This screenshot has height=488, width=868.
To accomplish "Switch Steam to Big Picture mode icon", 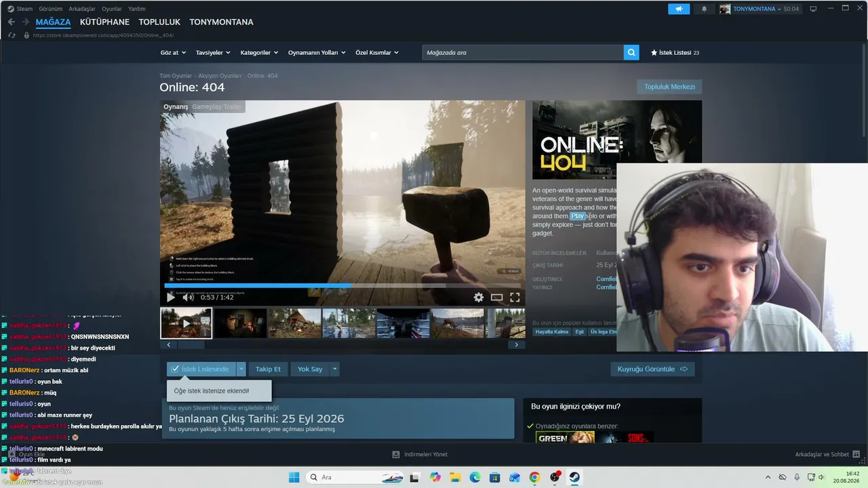I will [813, 9].
